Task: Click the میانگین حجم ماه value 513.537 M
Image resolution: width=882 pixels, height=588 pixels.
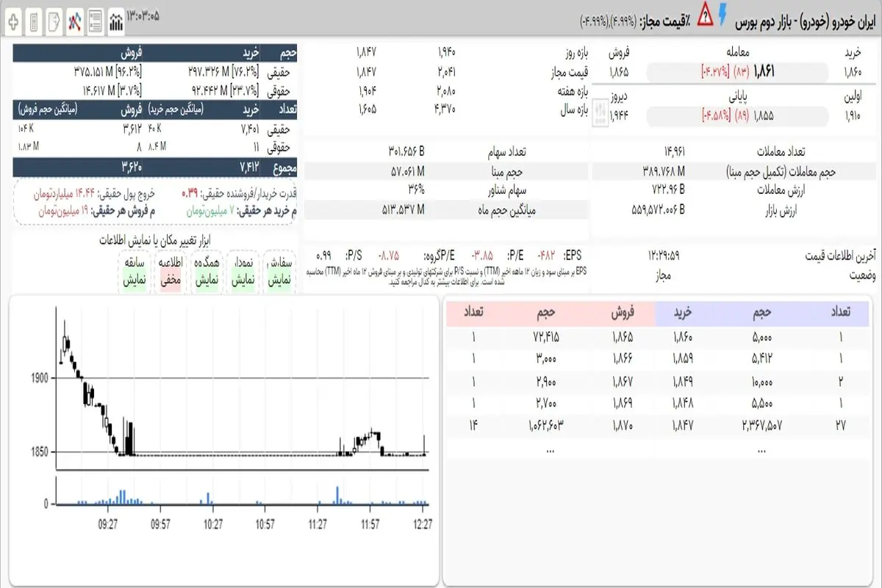Action: click(x=403, y=209)
